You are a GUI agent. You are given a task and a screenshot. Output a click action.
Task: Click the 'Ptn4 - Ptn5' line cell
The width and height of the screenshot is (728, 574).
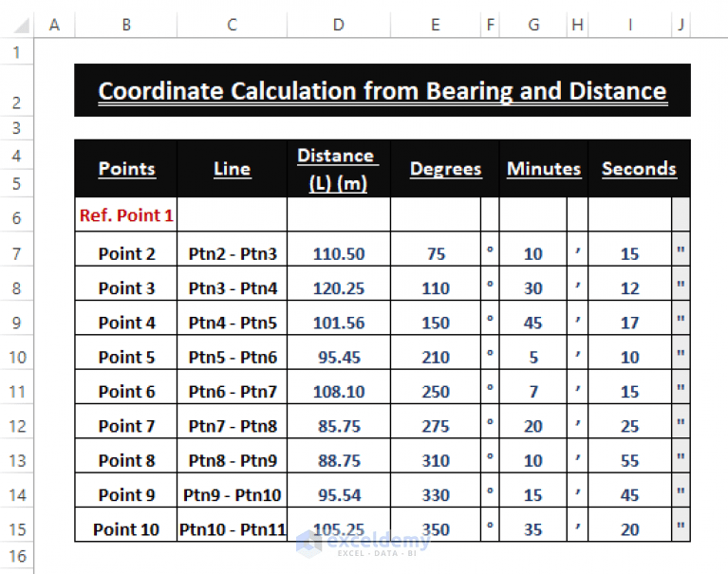(x=232, y=318)
